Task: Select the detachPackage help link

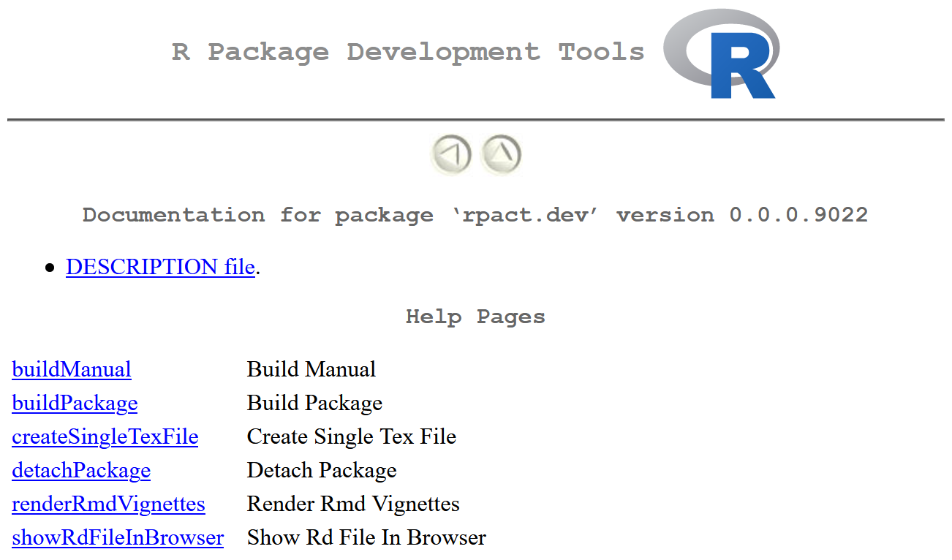Action: (81, 470)
